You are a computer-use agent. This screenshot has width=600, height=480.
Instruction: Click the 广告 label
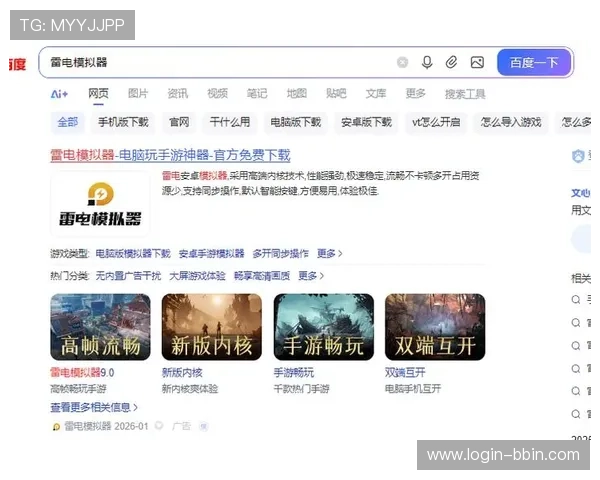181,426
